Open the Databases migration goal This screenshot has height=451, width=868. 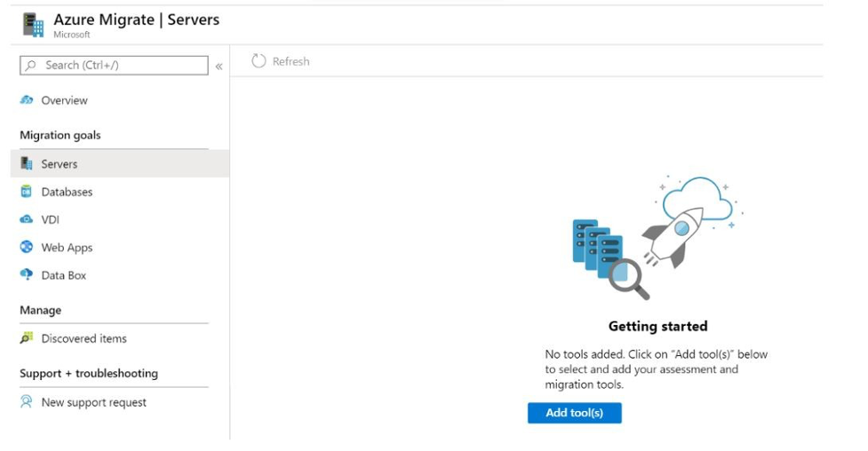(67, 192)
